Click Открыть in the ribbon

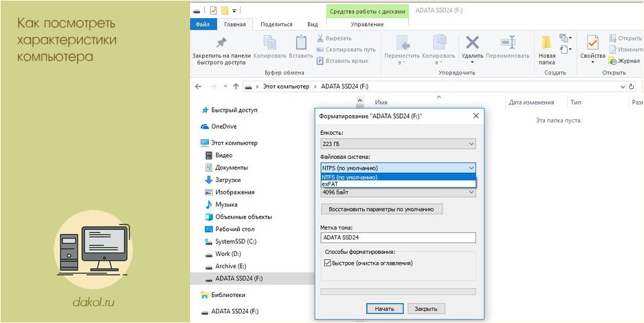click(x=626, y=38)
